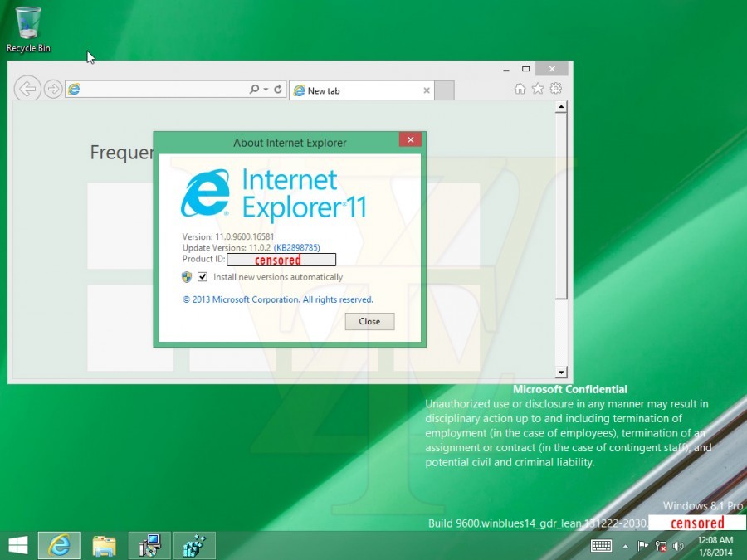Click the scroll down arrow on page scrollbar
This screenshot has height=560, width=747.
[561, 373]
